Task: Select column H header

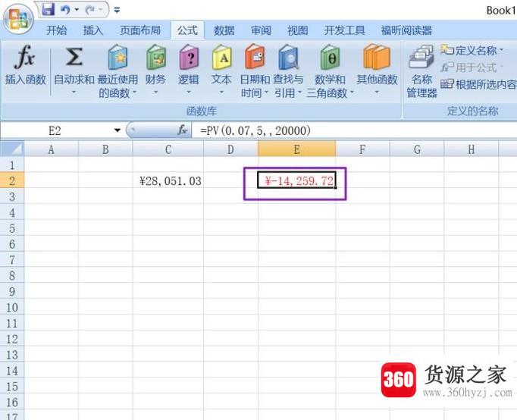Action: pyautogui.click(x=472, y=149)
